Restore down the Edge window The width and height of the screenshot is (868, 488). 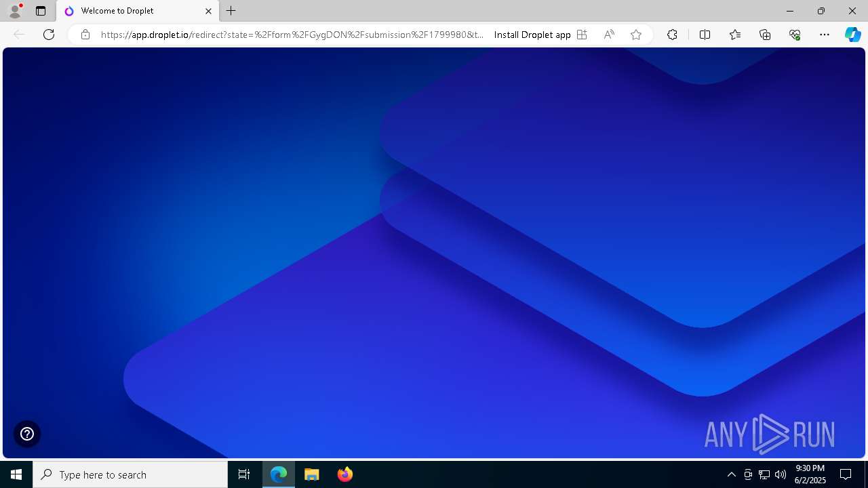click(x=821, y=11)
